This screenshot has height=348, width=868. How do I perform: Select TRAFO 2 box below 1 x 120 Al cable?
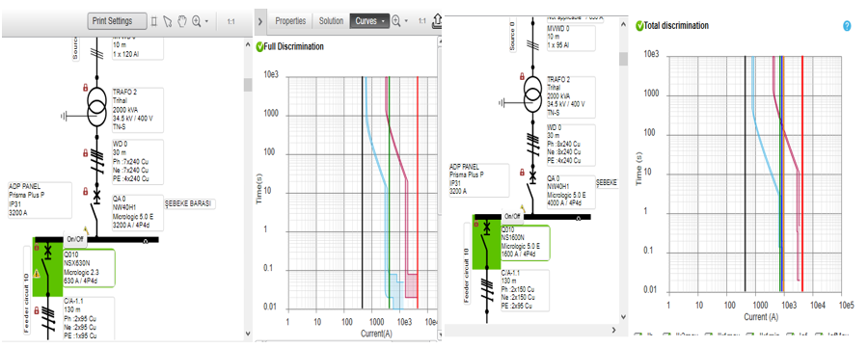click(138, 110)
